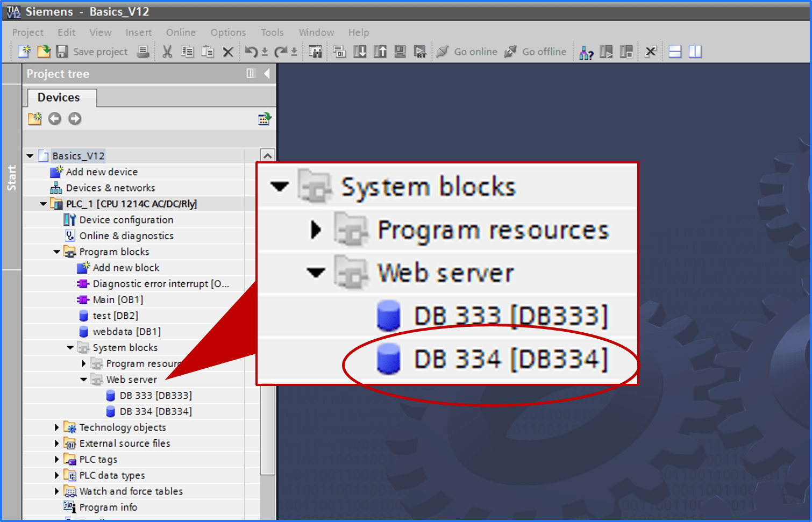Expand the External source files folder
This screenshot has height=522, width=812.
point(56,444)
